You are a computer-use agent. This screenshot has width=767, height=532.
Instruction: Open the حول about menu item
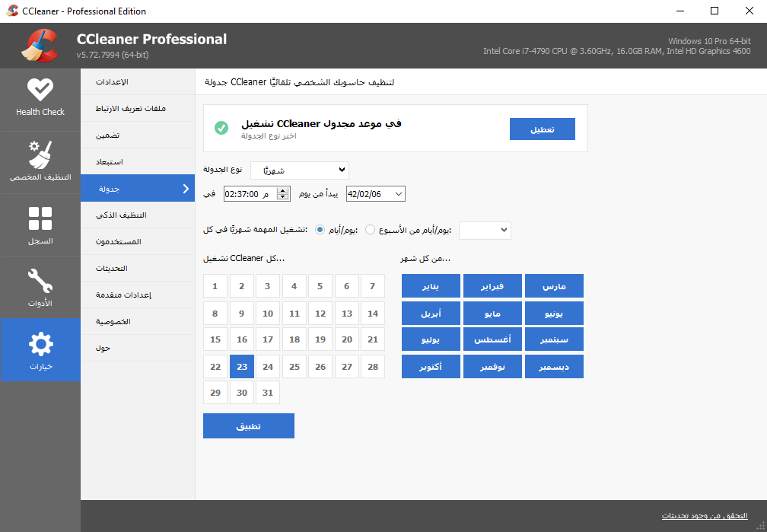click(138, 348)
